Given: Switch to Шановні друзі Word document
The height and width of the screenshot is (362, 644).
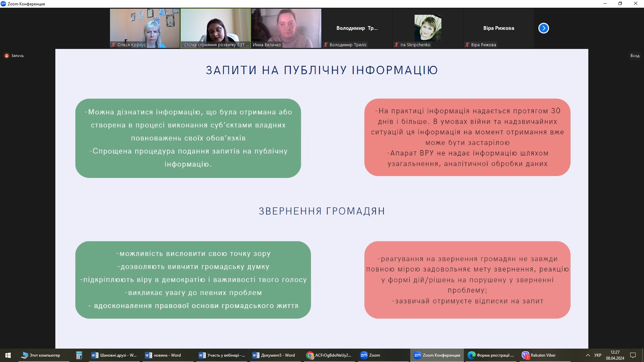Looking at the screenshot, I should (114, 355).
